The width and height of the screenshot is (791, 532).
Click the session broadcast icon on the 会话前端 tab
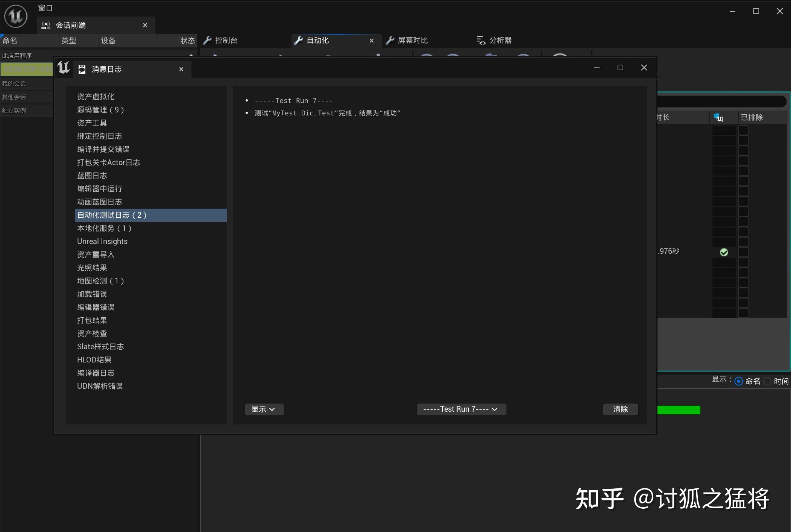click(46, 25)
